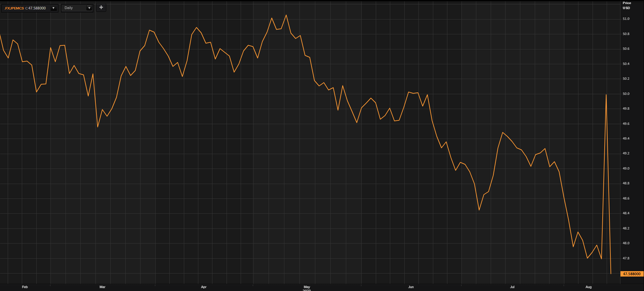Image resolution: width=644 pixels, height=291 pixels.
Task: Click the 48.0 label on the price axis
Action: coord(626,243)
